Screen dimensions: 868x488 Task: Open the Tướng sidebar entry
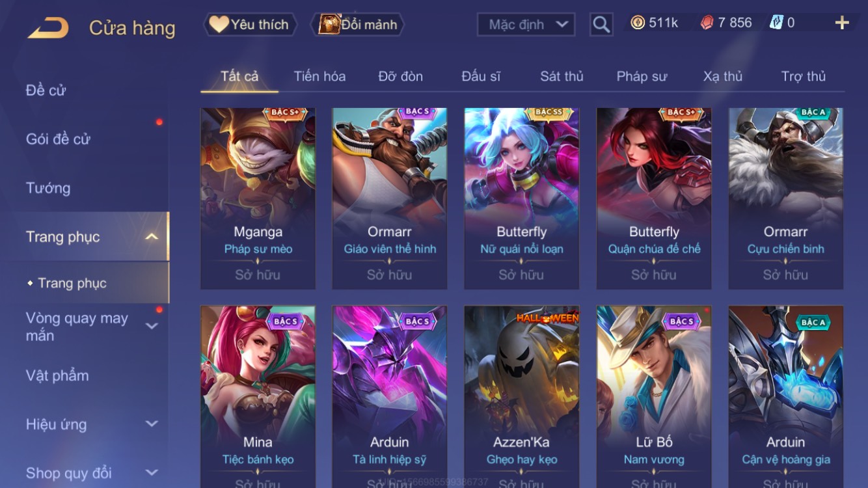(x=48, y=188)
